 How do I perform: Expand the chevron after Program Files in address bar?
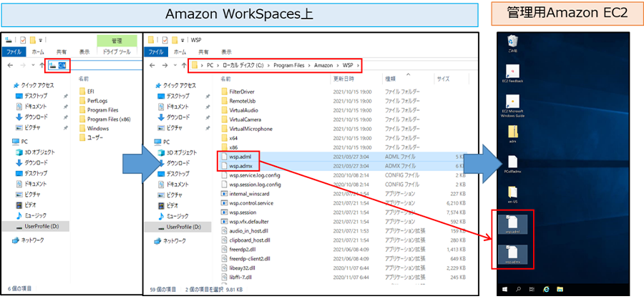[311, 65]
